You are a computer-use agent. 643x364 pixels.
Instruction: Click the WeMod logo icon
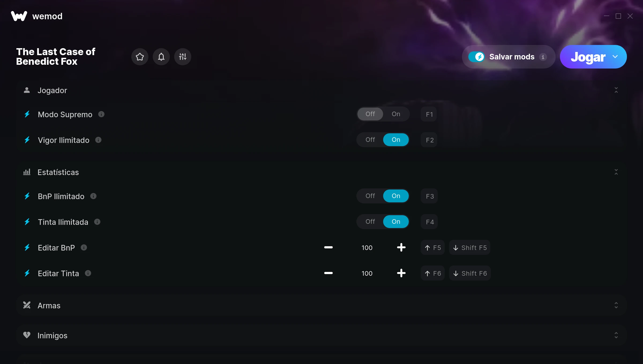[x=19, y=16]
